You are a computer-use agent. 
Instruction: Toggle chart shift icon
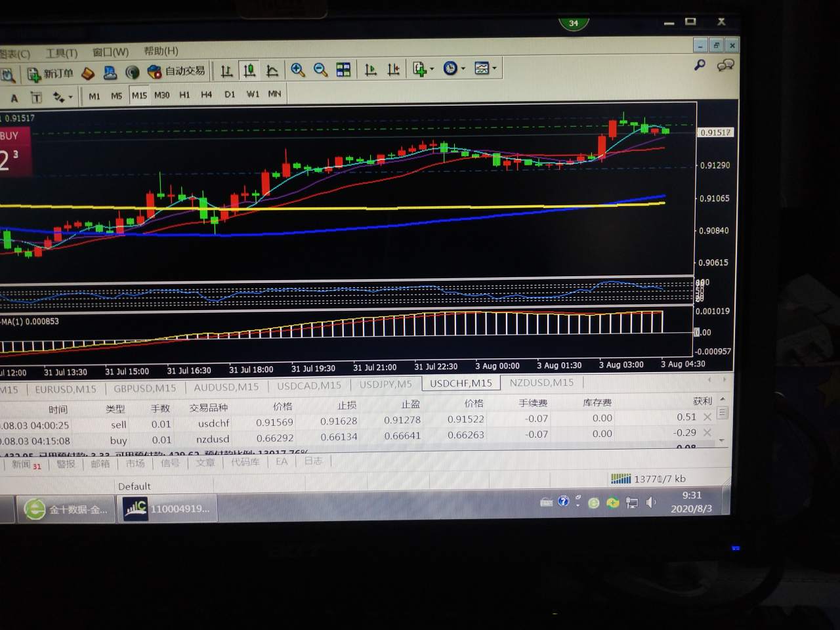[394, 69]
